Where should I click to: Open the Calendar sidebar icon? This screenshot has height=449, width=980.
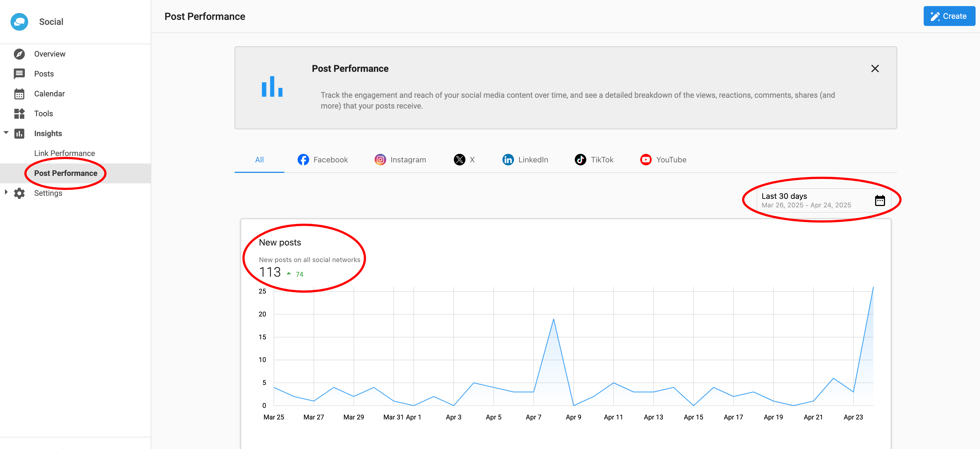(x=19, y=94)
